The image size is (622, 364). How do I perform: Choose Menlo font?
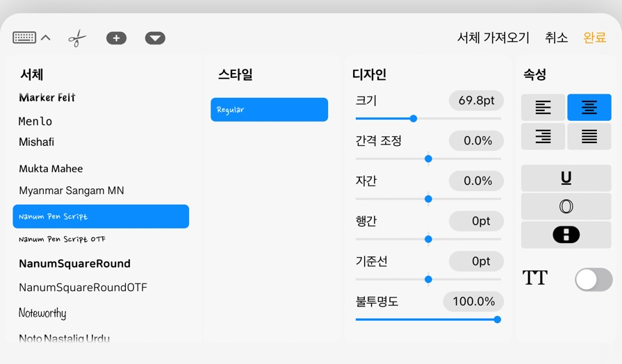(x=35, y=122)
